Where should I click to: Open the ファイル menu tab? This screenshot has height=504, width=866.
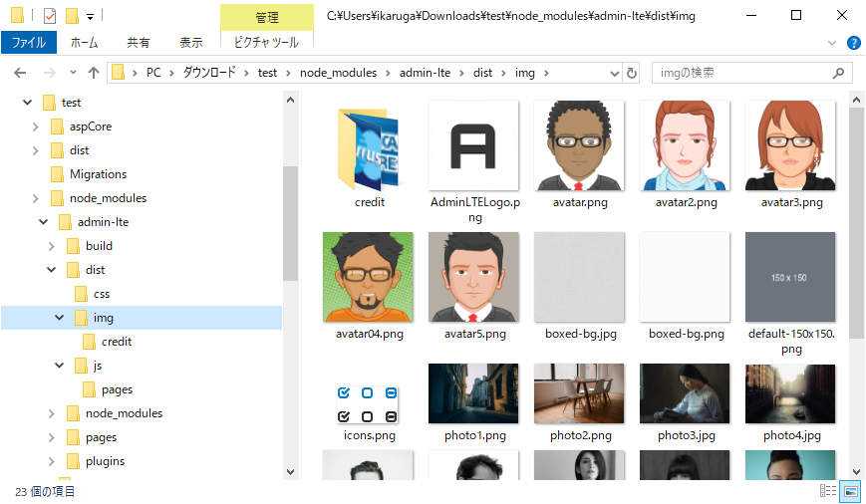pyautogui.click(x=29, y=43)
